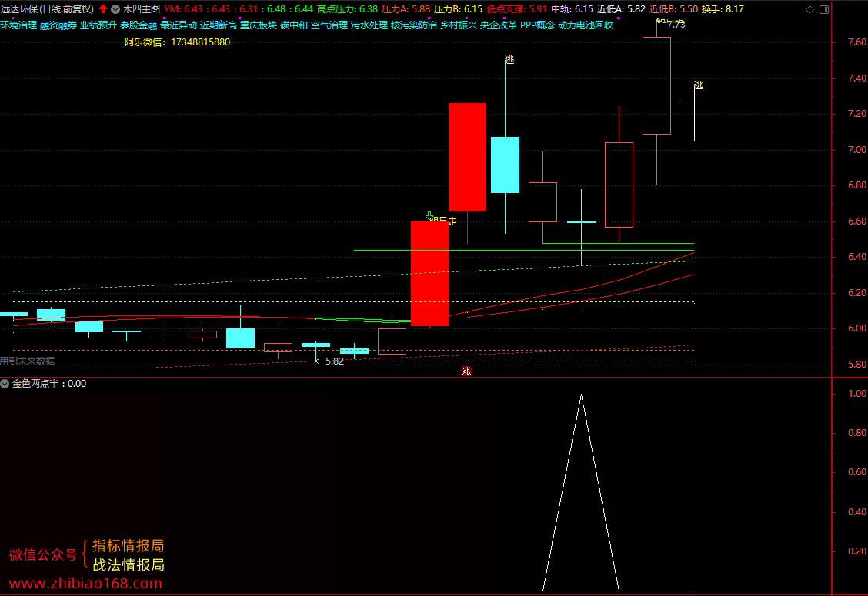Click the green hand icon near 明日走
868x596 pixels.
coord(429,215)
